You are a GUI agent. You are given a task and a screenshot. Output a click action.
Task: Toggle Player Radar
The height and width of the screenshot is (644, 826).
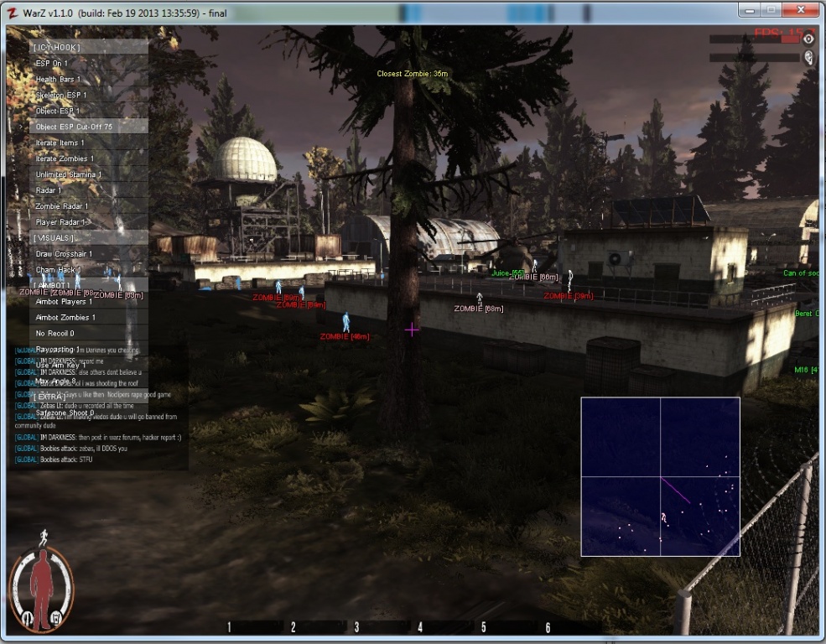(x=89, y=222)
